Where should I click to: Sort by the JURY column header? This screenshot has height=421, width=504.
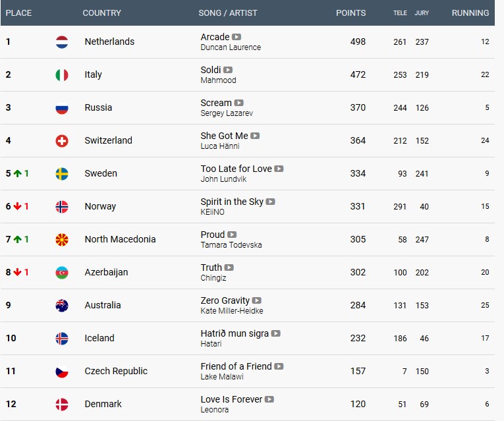tap(422, 13)
